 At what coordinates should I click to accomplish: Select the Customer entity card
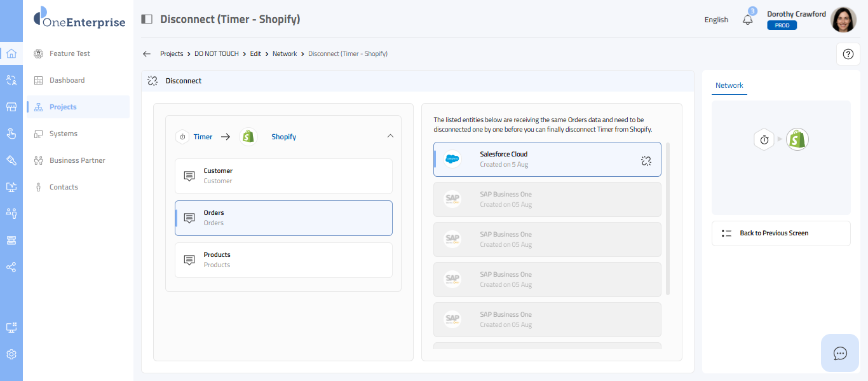(x=283, y=176)
